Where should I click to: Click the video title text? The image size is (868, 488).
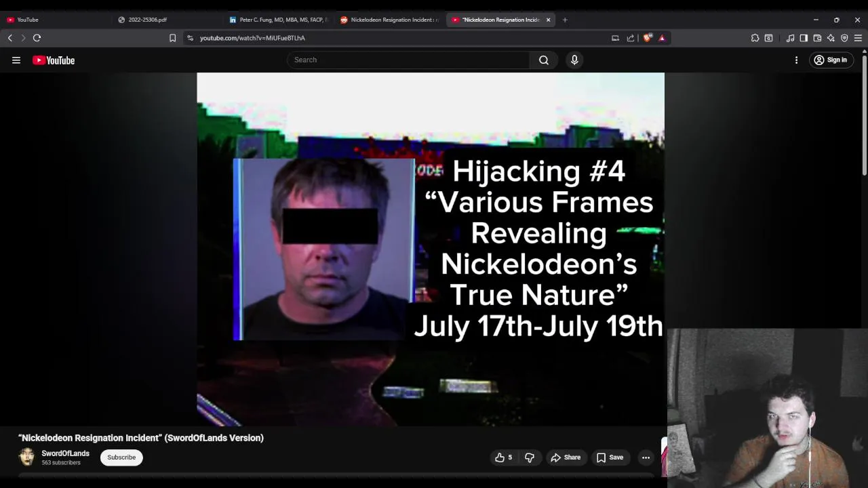(141, 438)
